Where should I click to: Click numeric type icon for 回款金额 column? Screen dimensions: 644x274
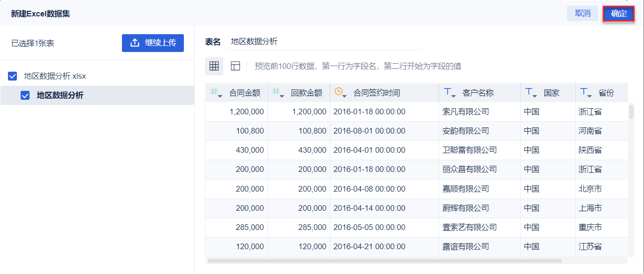click(x=278, y=93)
